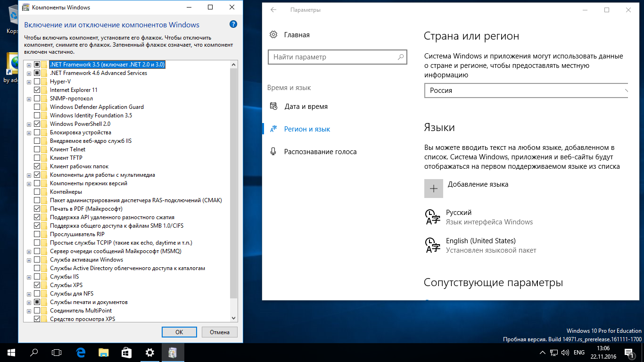The height and width of the screenshot is (362, 644).
Task: Select Прослушиватель RIP row
Action: point(77,234)
